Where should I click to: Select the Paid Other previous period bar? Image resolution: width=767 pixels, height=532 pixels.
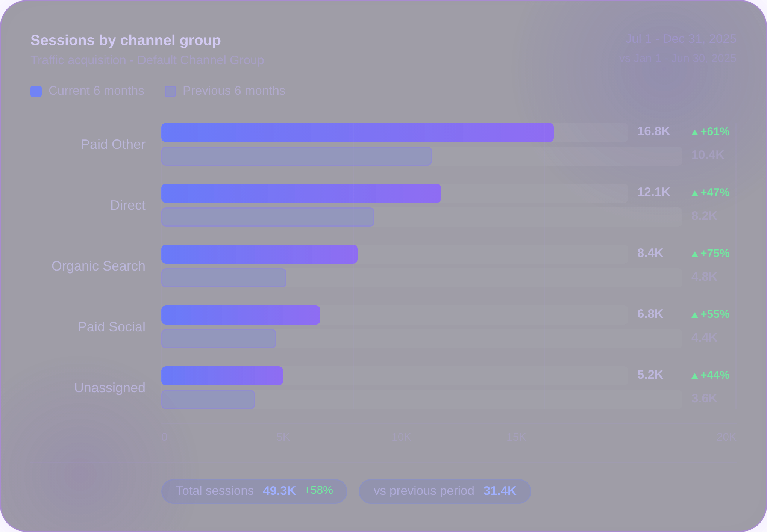pyautogui.click(x=297, y=156)
